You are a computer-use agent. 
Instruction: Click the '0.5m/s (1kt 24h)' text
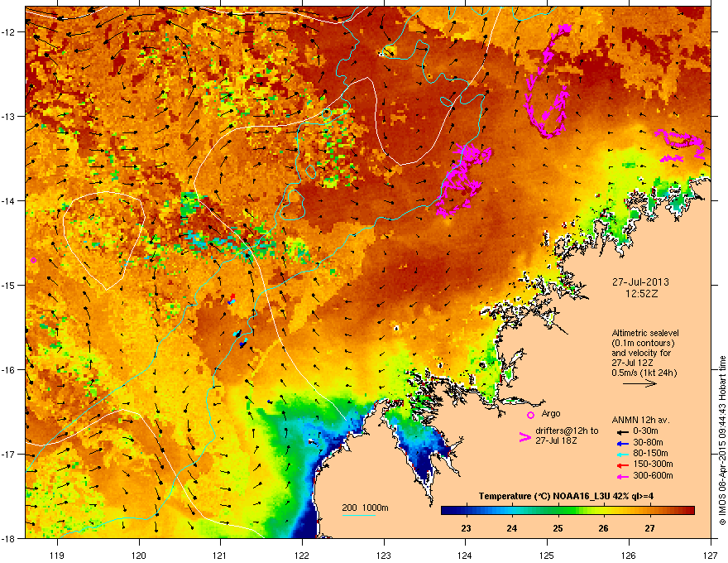point(644,373)
